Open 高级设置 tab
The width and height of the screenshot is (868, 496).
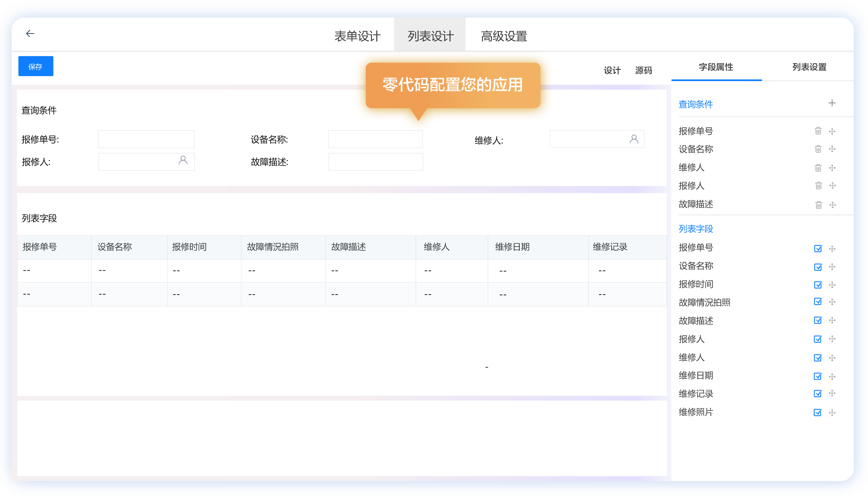coord(504,36)
